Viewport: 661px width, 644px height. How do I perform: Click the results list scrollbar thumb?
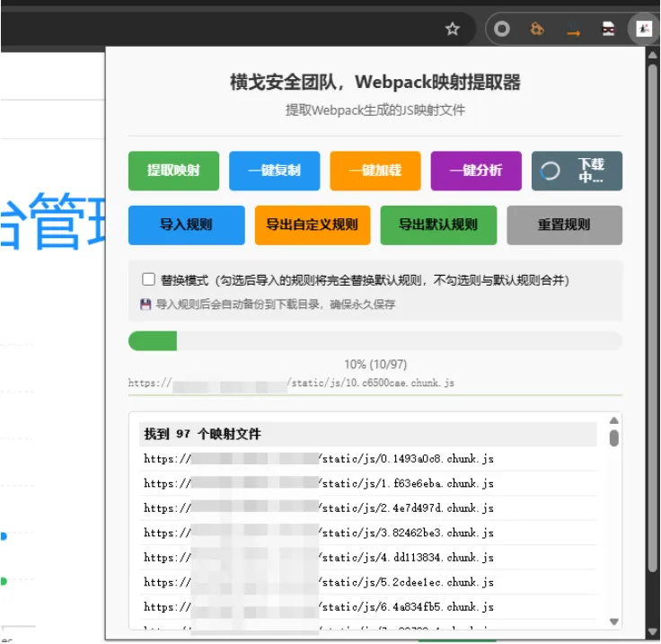click(614, 438)
